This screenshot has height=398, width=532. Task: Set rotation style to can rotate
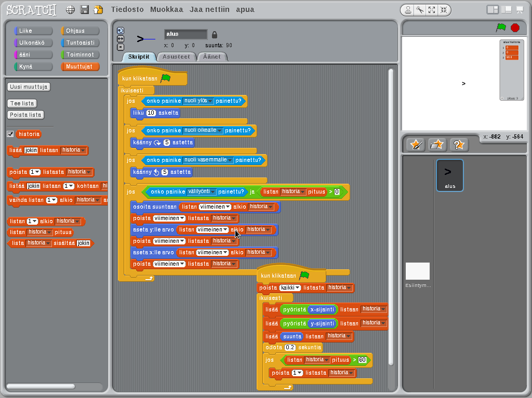coord(121,31)
